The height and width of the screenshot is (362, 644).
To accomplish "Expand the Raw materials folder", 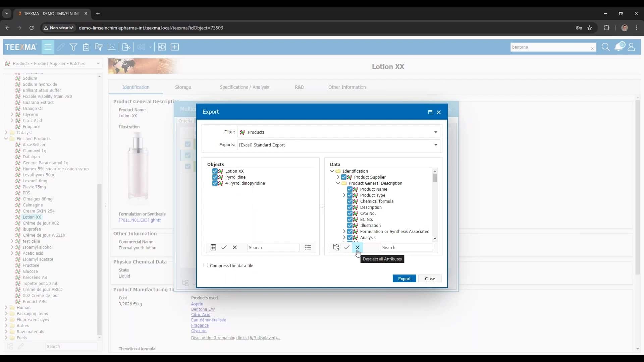I will coord(6,331).
